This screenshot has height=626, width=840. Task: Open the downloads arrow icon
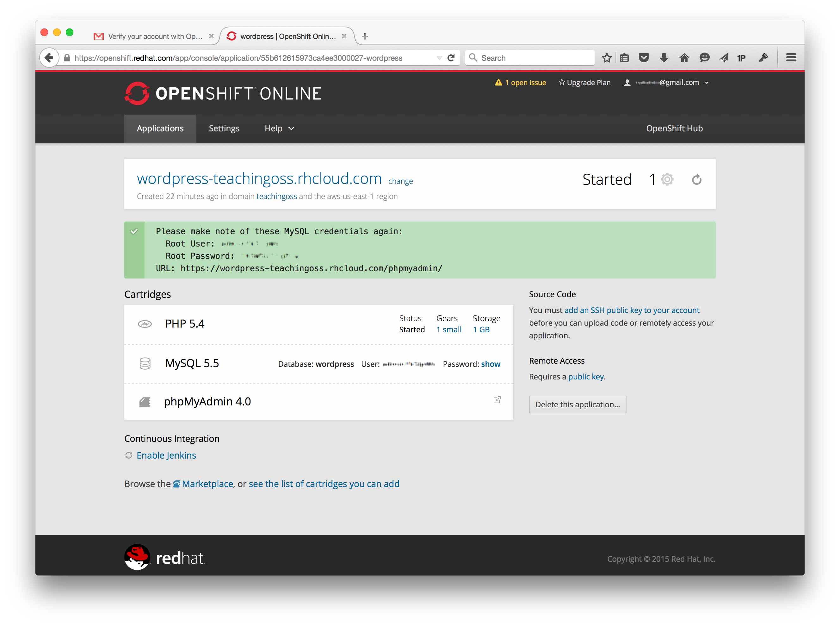664,58
